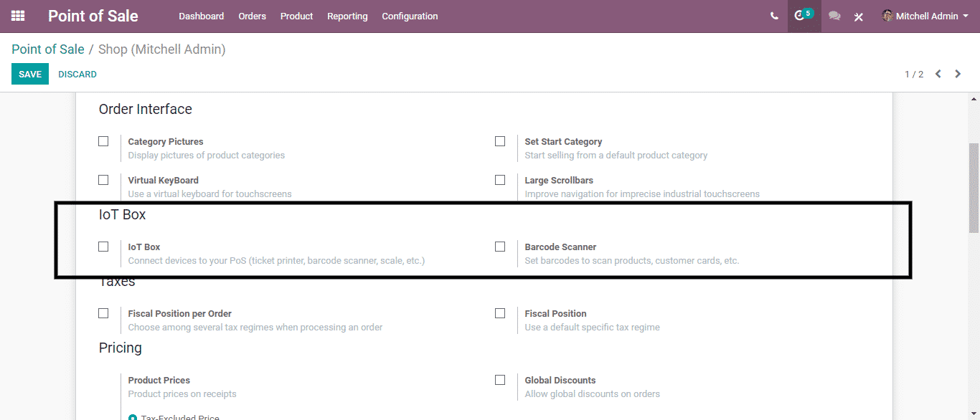Open the Configuration menu
980x420 pixels.
click(410, 16)
